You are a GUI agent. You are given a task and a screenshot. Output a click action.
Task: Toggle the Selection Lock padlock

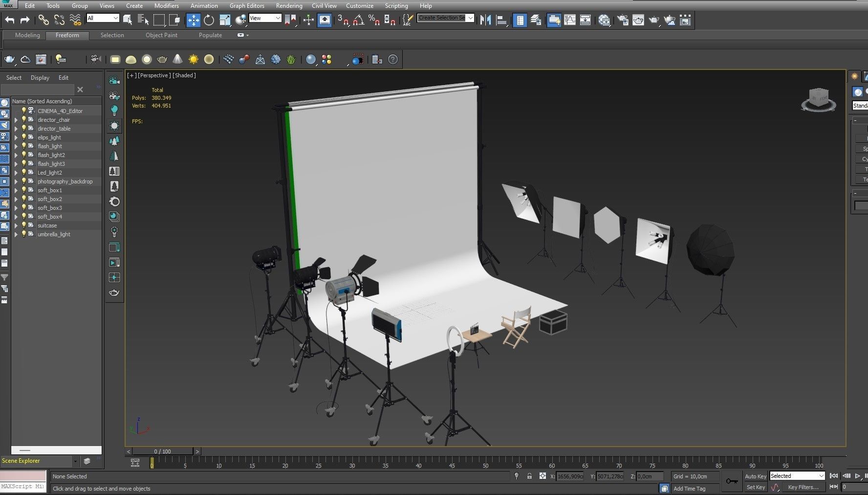tap(529, 476)
